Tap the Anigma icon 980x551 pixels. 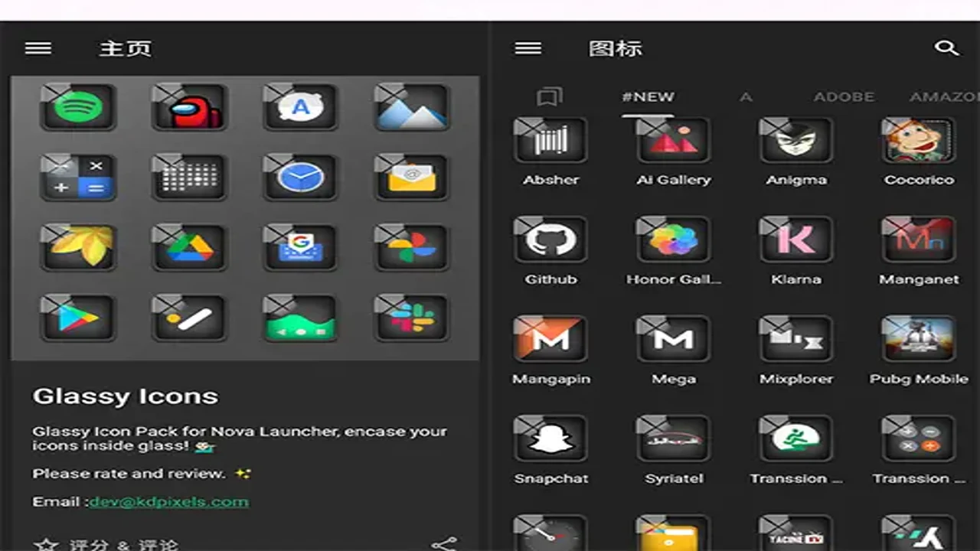(796, 140)
